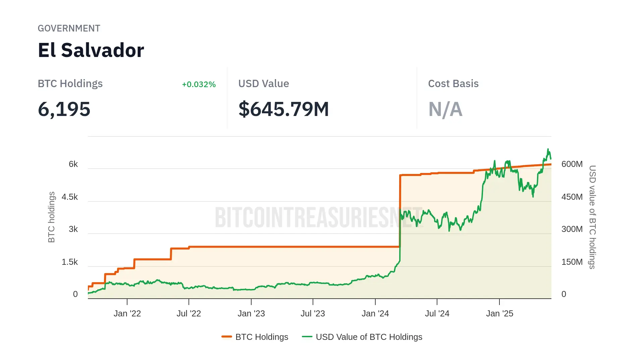Click the 600M right axis label
644x362 pixels.
(x=572, y=164)
